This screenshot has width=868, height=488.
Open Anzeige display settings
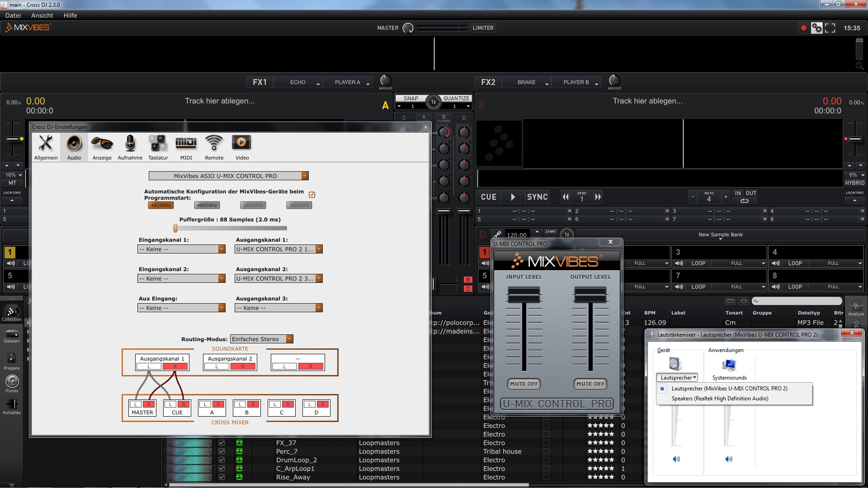click(102, 147)
